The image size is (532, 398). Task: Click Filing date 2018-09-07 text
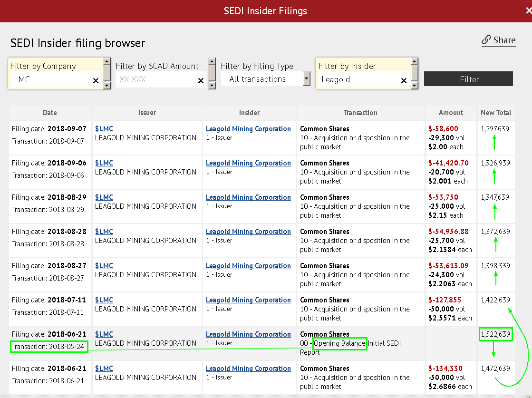49,129
